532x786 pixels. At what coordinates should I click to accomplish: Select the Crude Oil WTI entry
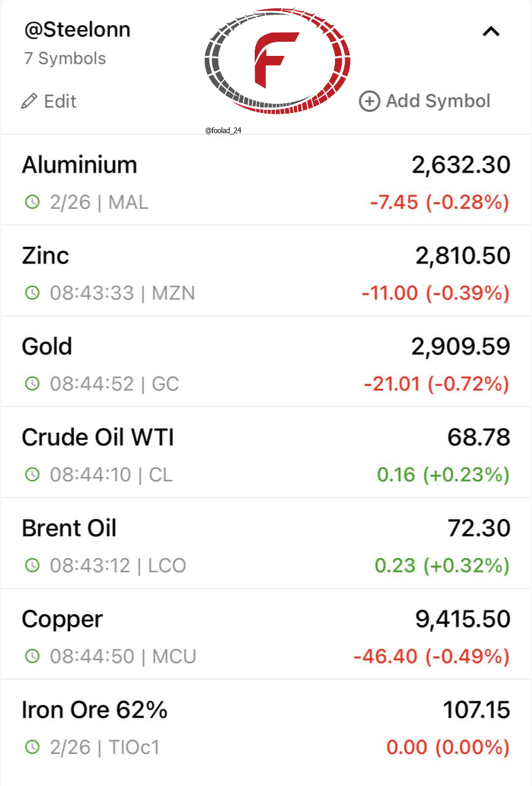point(266,453)
